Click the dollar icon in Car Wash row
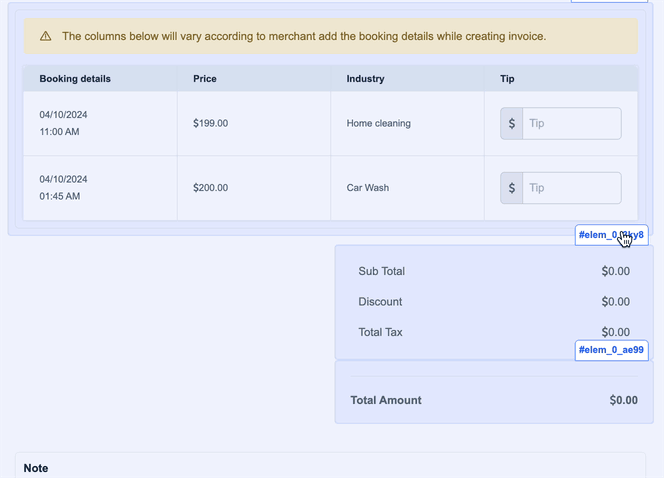This screenshot has height=478, width=664. pos(512,188)
